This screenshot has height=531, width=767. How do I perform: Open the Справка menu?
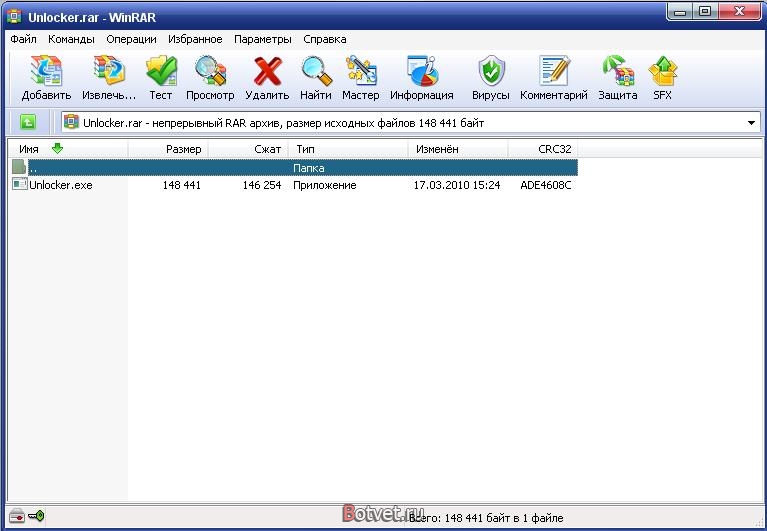pos(325,39)
